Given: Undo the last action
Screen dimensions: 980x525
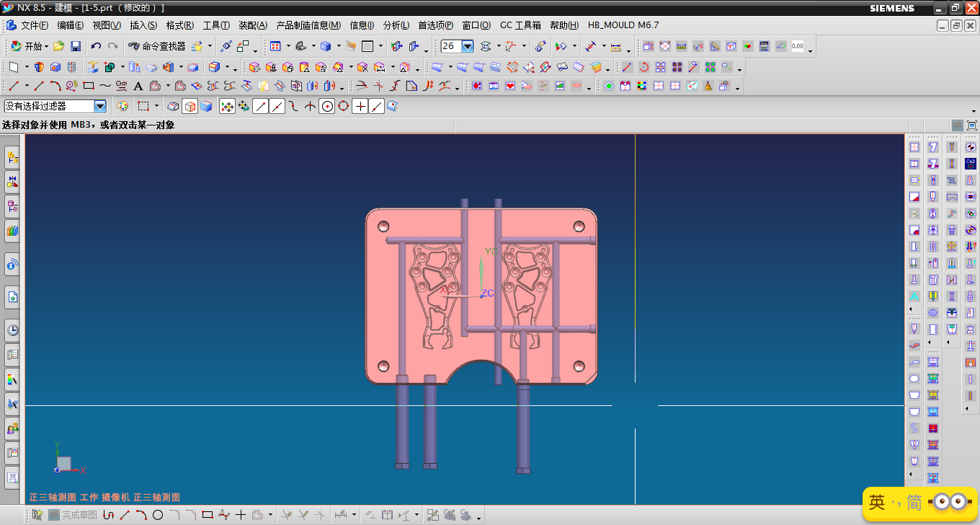Looking at the screenshot, I should 96,46.
